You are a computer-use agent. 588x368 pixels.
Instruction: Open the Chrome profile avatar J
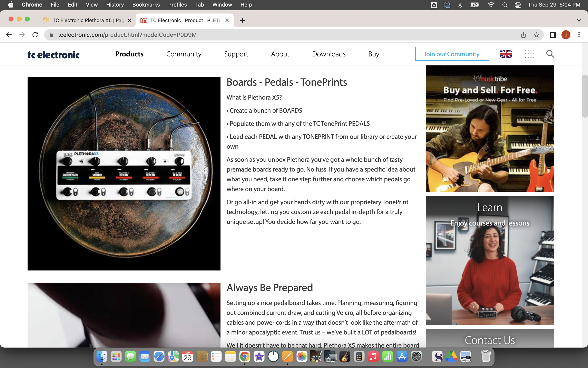pyautogui.click(x=566, y=35)
